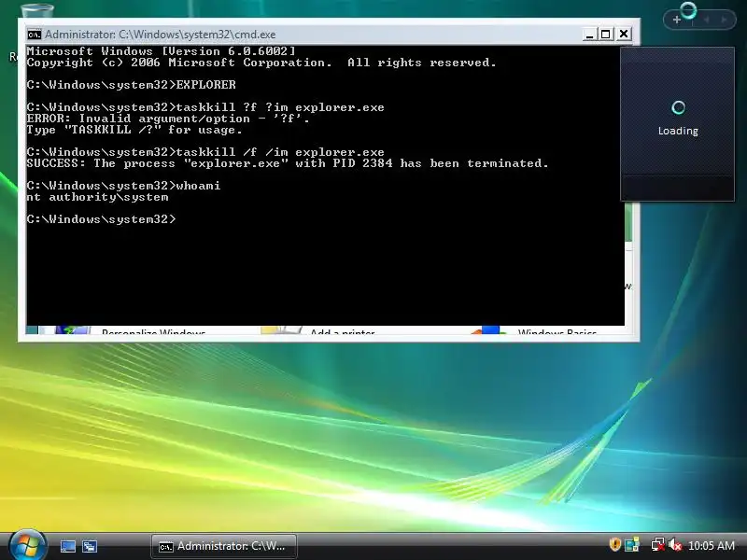Click the 'Microsoft Windows [Version 6.0.6002]' line
The image size is (747, 560).
coord(161,51)
